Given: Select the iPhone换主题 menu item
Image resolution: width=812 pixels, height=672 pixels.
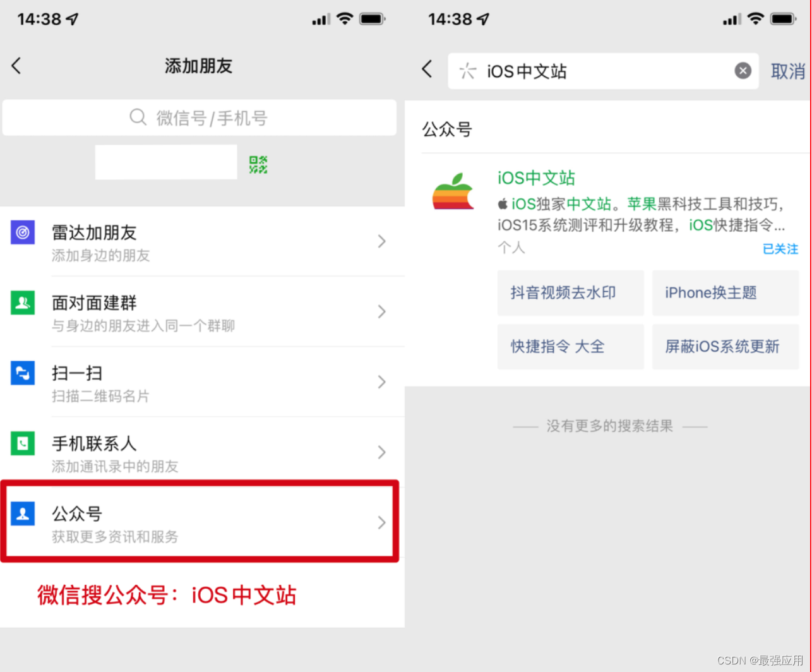Looking at the screenshot, I should [725, 293].
